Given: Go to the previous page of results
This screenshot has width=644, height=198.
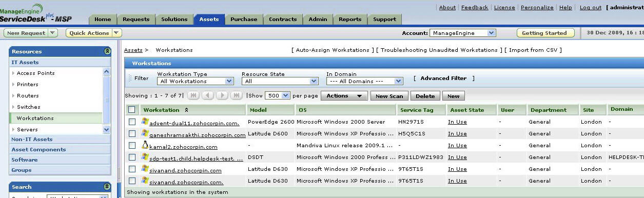Looking at the screenshot, I should pyautogui.click(x=208, y=95).
